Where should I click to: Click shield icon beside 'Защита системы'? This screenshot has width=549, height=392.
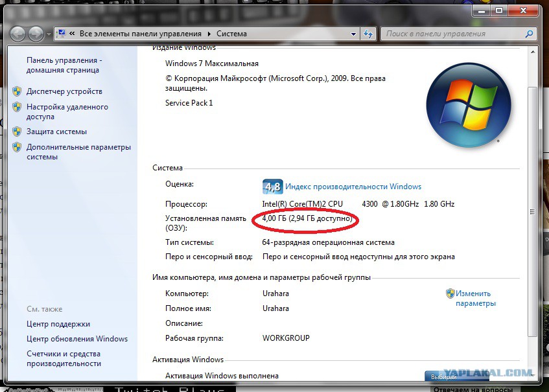click(17, 132)
